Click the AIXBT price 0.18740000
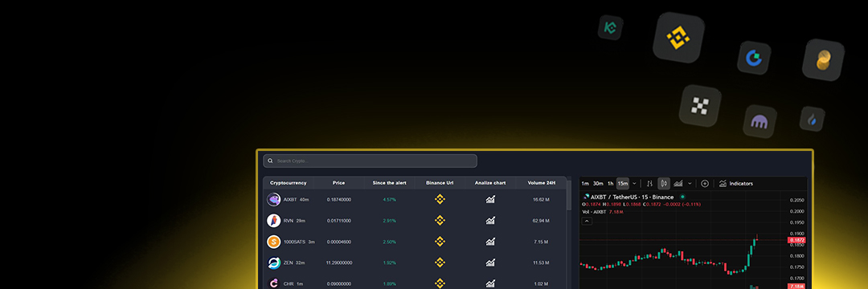The image size is (868, 289). coord(339,199)
